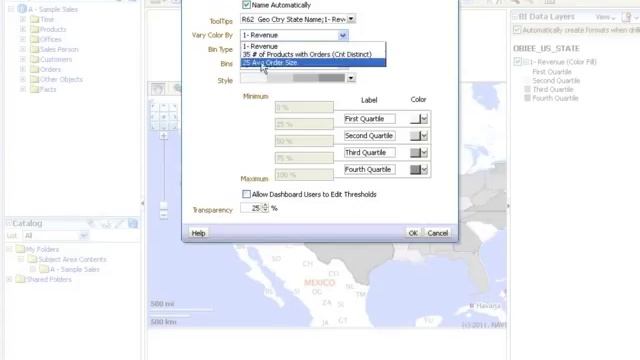Viewport: 640px width, 360px height.
Task: Click the Transparency value field
Action: 251,208
